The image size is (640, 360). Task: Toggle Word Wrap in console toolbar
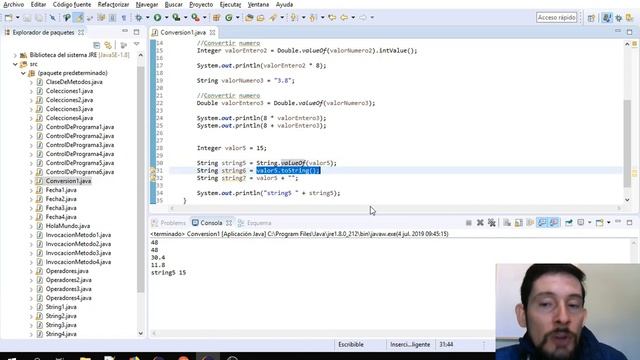tap(530, 222)
